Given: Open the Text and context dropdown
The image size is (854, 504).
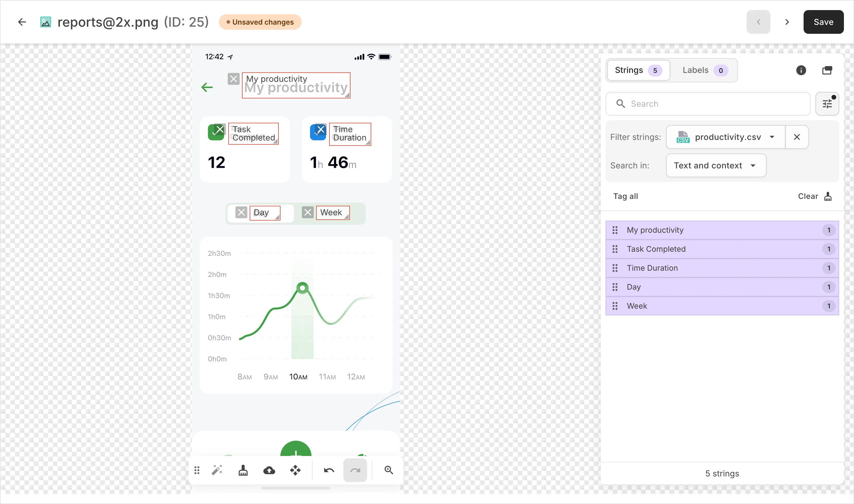Looking at the screenshot, I should (x=716, y=165).
